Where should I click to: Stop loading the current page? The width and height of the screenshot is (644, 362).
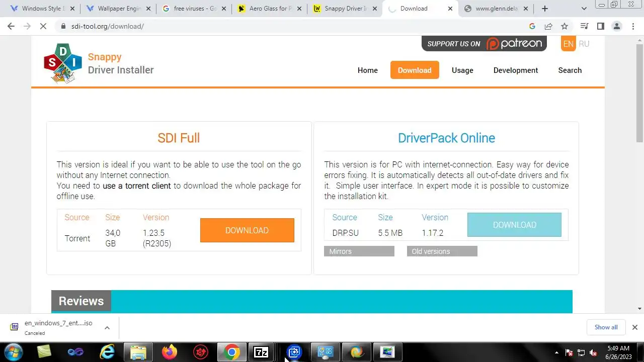tap(43, 26)
